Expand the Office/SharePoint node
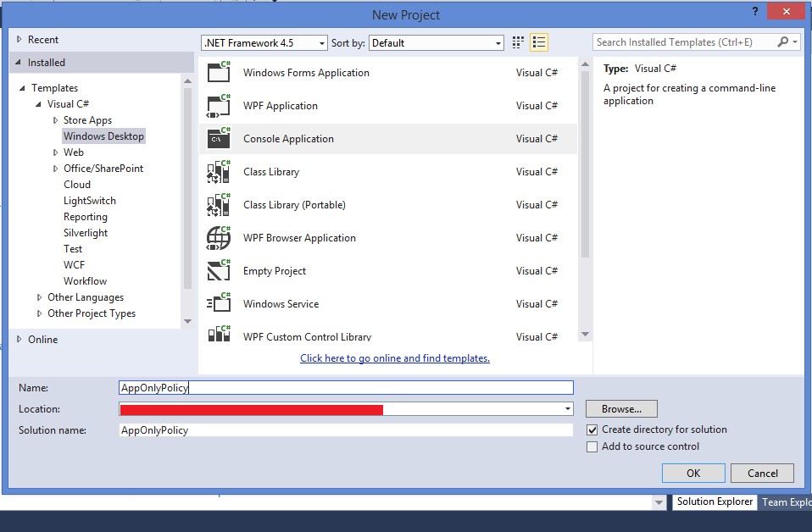This screenshot has height=532, width=812. click(55, 169)
